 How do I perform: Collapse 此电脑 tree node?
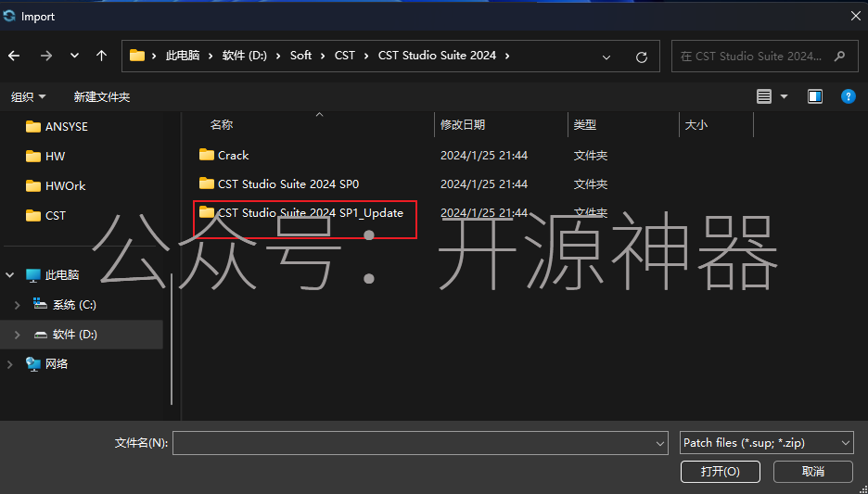point(10,275)
